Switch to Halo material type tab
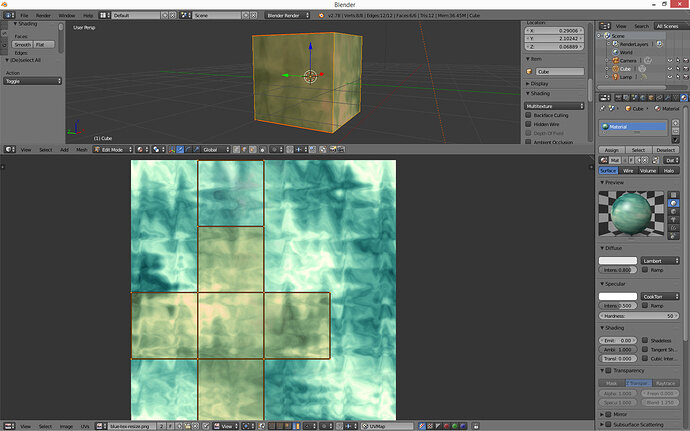Screen dimensions: 690x431 (x=669, y=171)
